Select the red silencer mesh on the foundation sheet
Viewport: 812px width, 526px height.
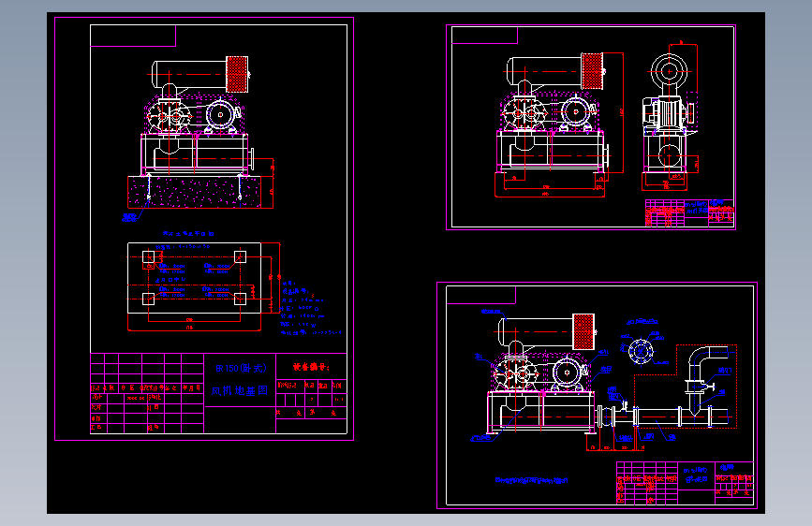tap(237, 74)
